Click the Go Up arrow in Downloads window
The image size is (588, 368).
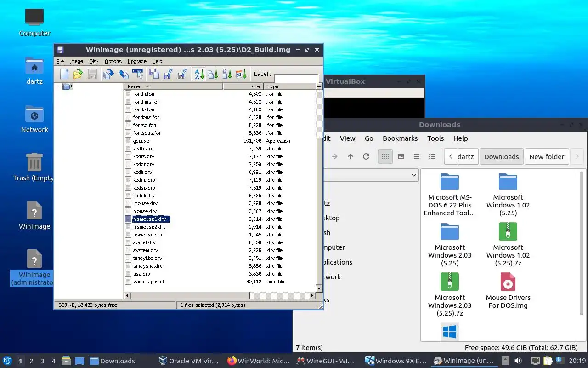(350, 156)
